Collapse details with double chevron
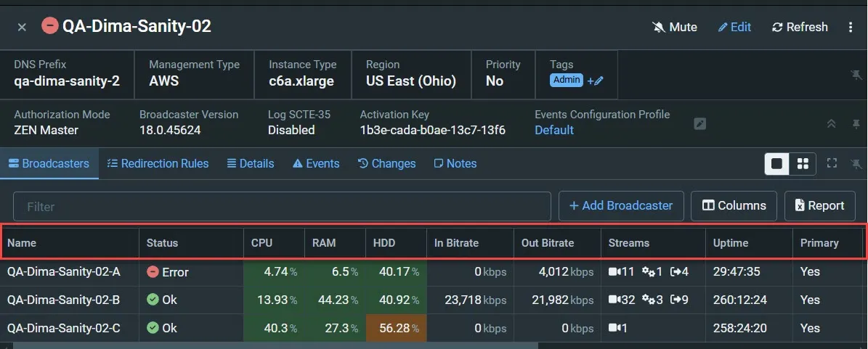The image size is (868, 349). click(831, 124)
